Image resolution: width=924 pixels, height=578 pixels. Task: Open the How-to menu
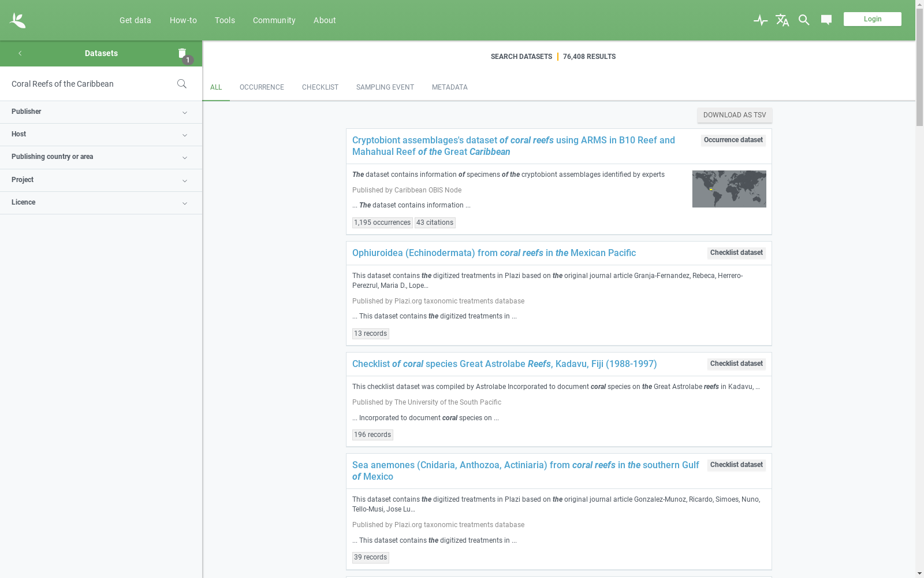[x=183, y=20]
